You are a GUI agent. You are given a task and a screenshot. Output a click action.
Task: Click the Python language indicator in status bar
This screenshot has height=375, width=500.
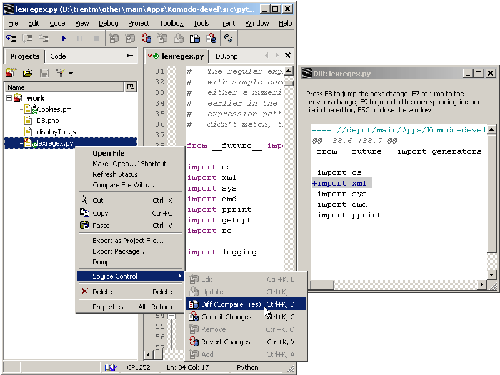click(x=247, y=367)
